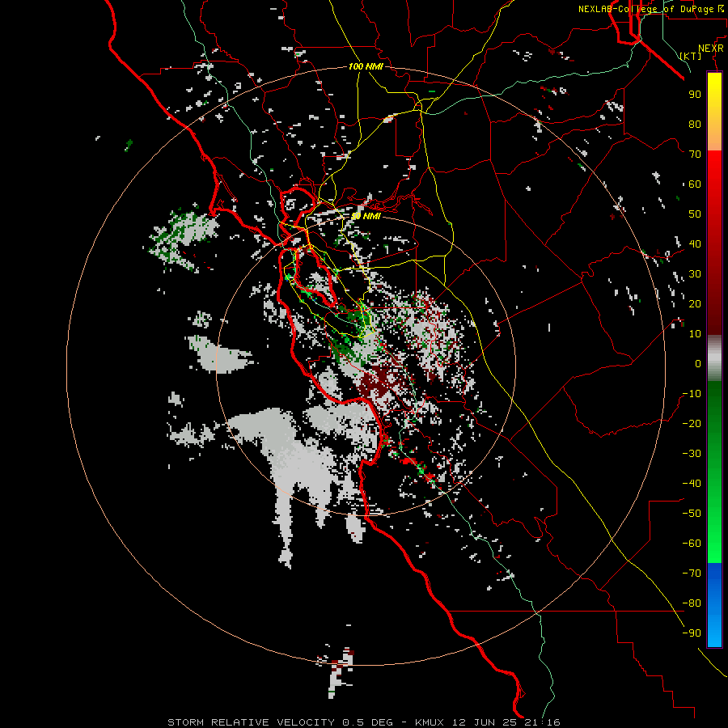Select the -90 value on velocity scale

point(692,633)
